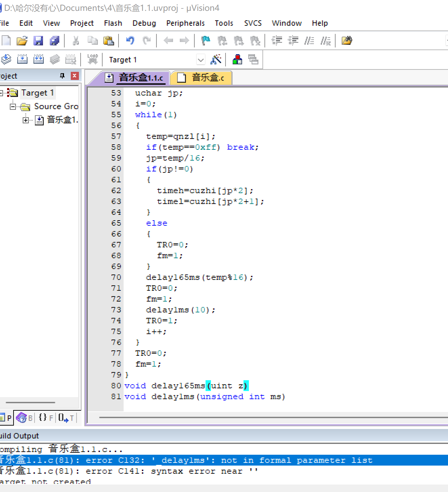
Task: Open the Tools menu
Action: [224, 23]
